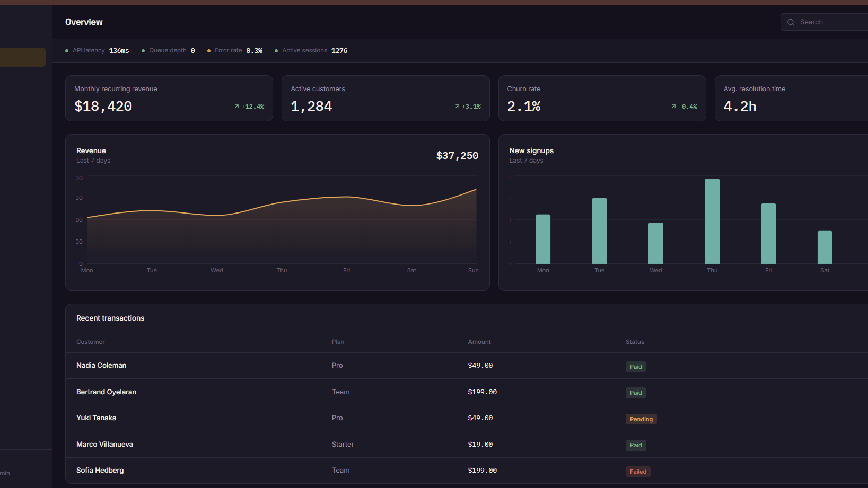Click the Plan column header

[x=338, y=342]
